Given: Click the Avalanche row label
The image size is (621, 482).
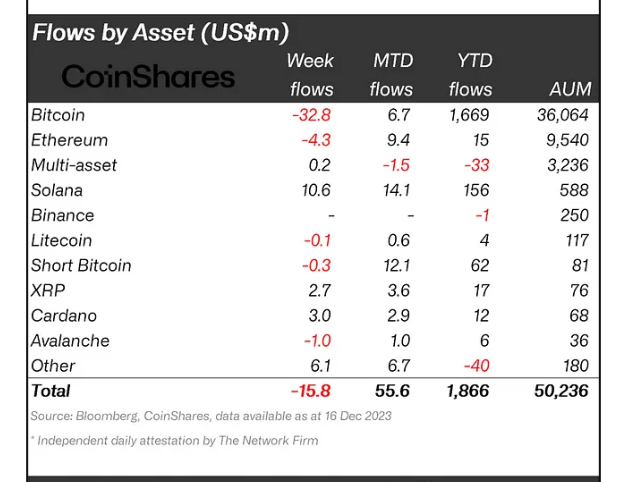Looking at the screenshot, I should tap(70, 340).
